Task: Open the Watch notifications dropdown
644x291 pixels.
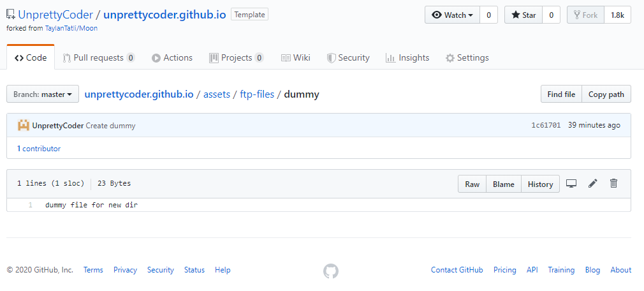Action: pyautogui.click(x=452, y=15)
